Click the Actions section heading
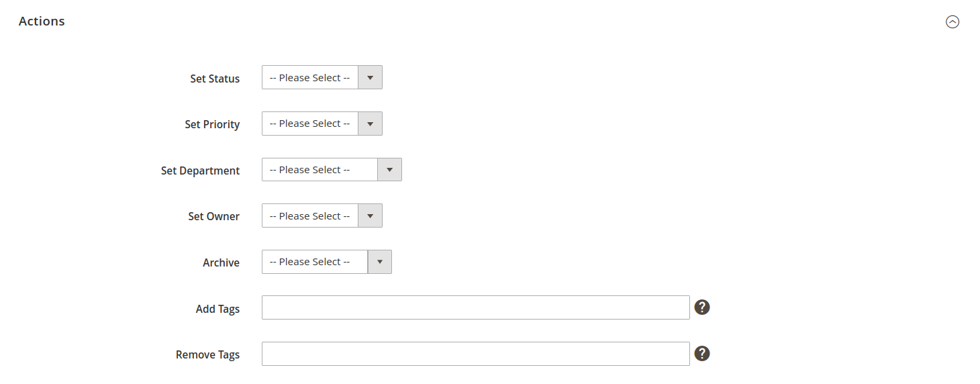 click(42, 21)
